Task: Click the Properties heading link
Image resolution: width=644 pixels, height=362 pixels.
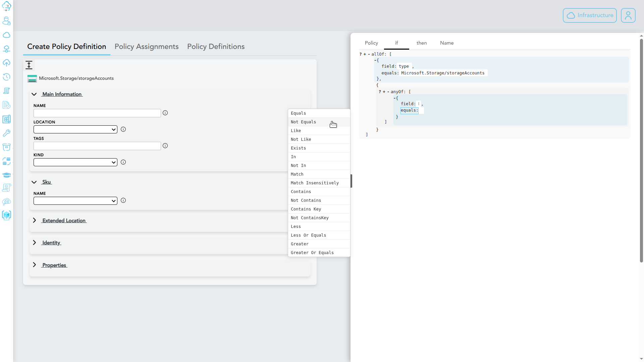Action: [54, 265]
